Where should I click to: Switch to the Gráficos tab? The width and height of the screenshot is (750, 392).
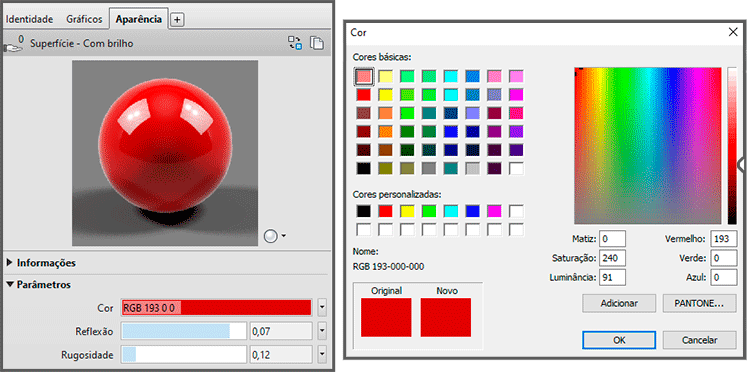point(84,19)
